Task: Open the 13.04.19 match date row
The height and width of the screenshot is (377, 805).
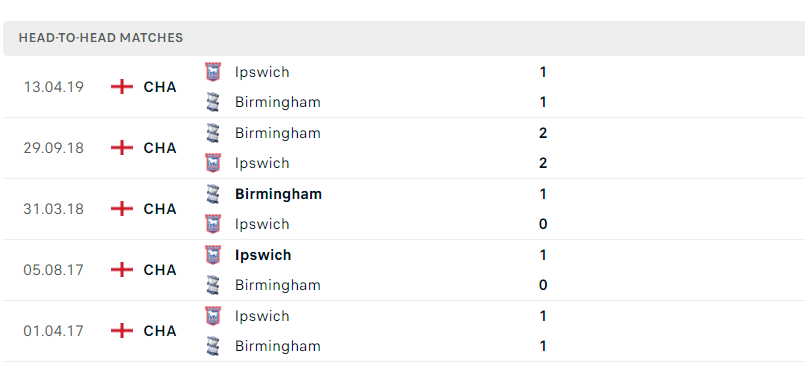Action: tap(404, 87)
